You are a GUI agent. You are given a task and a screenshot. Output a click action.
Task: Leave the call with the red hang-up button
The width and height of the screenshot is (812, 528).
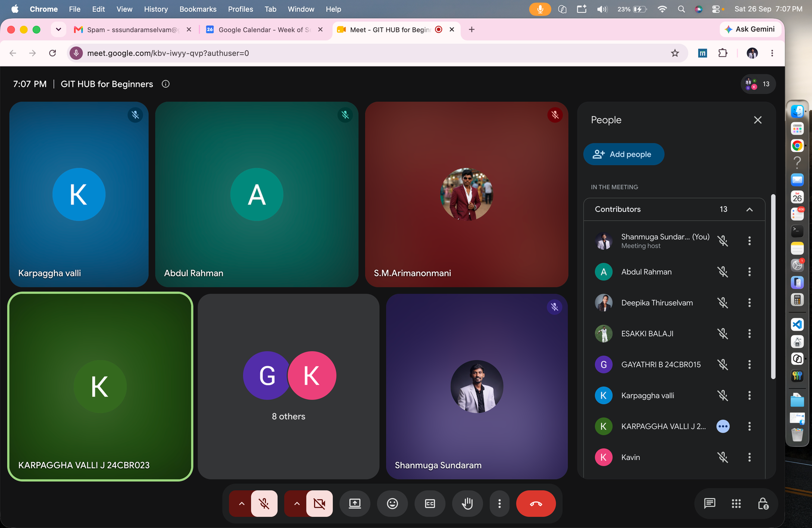pyautogui.click(x=536, y=504)
